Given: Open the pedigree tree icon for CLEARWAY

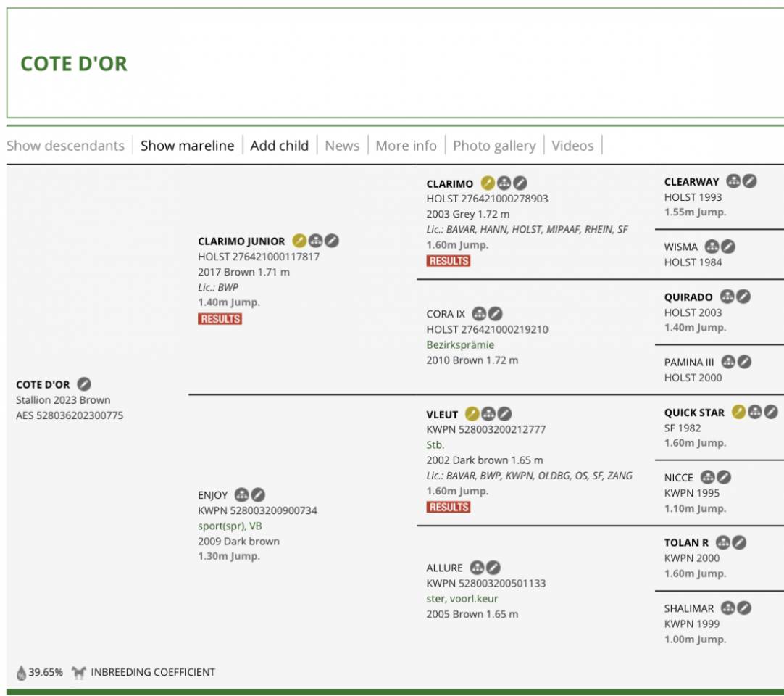Looking at the screenshot, I should click(x=733, y=181).
